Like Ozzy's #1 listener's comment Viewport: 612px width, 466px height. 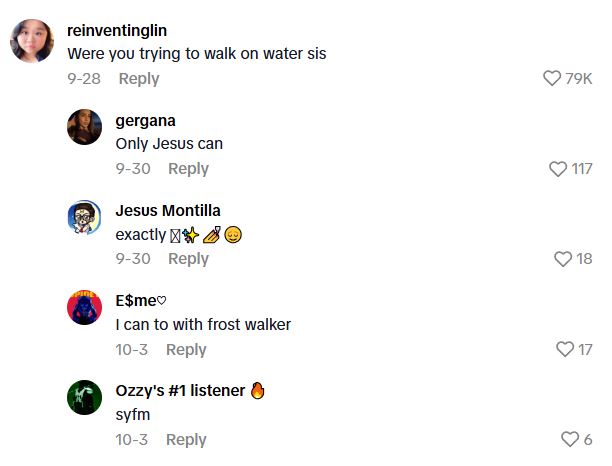(x=570, y=439)
